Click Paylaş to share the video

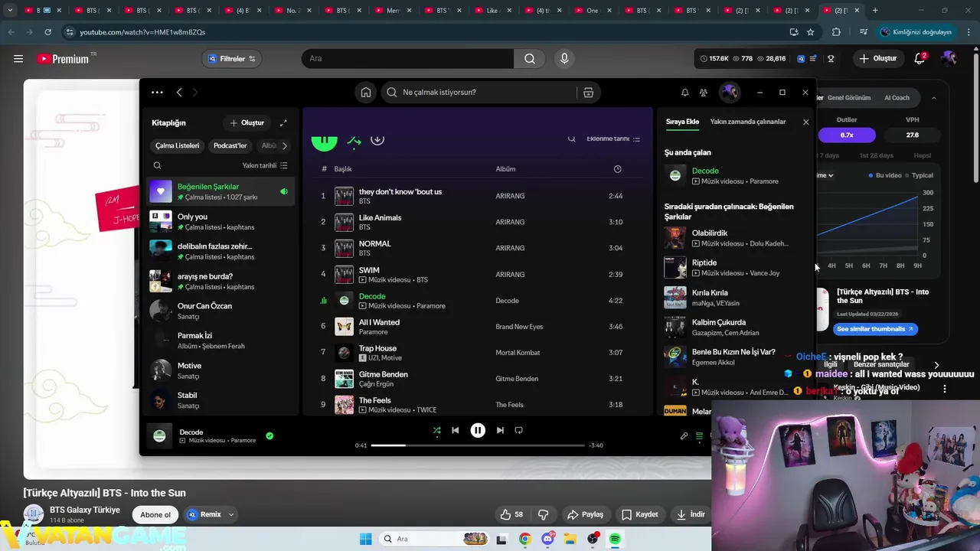coord(585,514)
